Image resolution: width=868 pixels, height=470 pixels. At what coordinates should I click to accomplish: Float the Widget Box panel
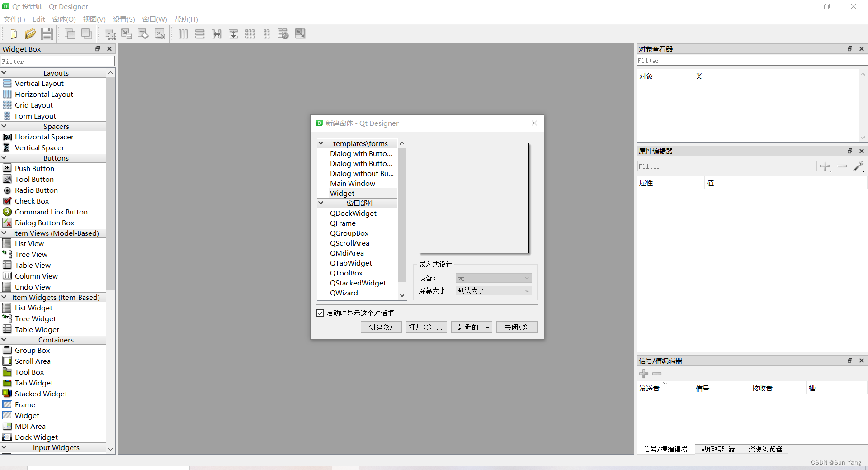coord(98,49)
